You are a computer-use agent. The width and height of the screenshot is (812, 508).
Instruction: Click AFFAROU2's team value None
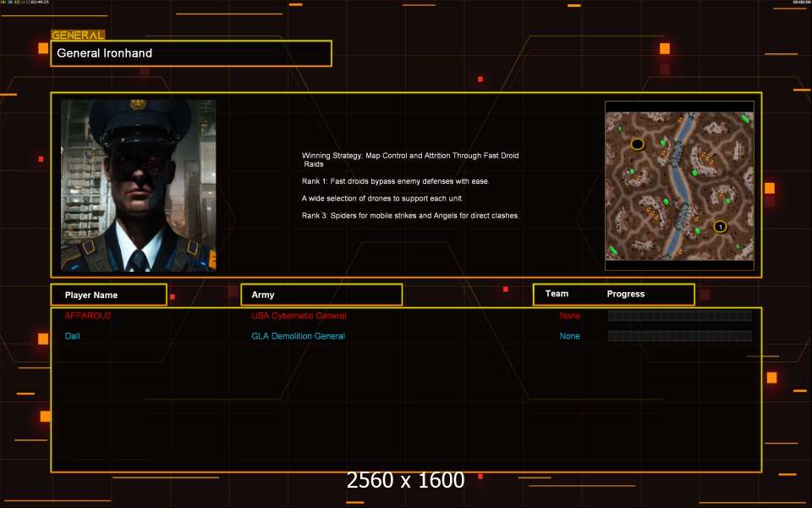coord(569,316)
